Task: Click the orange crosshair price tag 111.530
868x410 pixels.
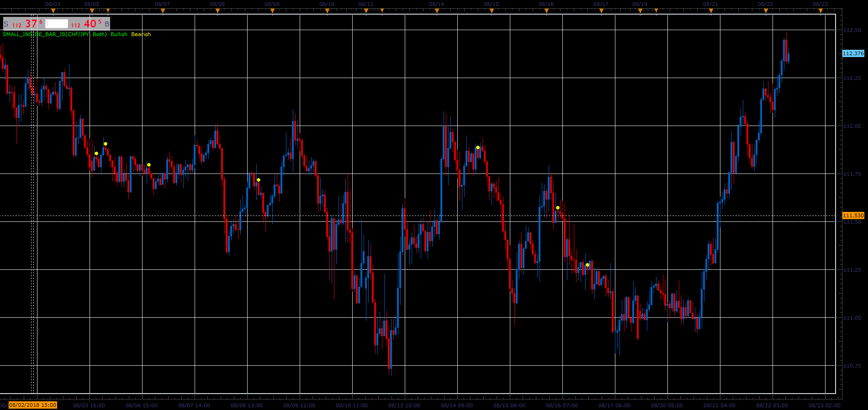Action: pos(853,216)
